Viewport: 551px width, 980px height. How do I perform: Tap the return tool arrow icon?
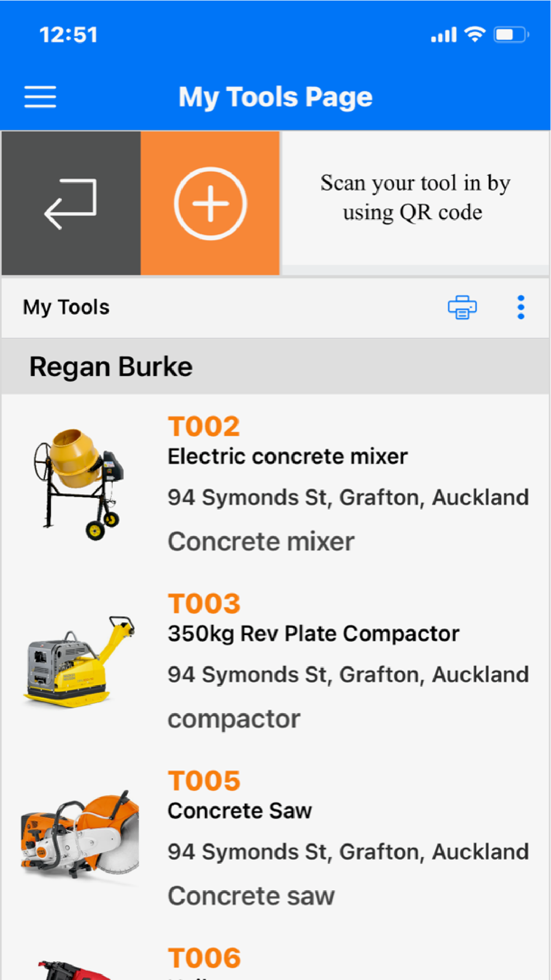click(x=71, y=203)
